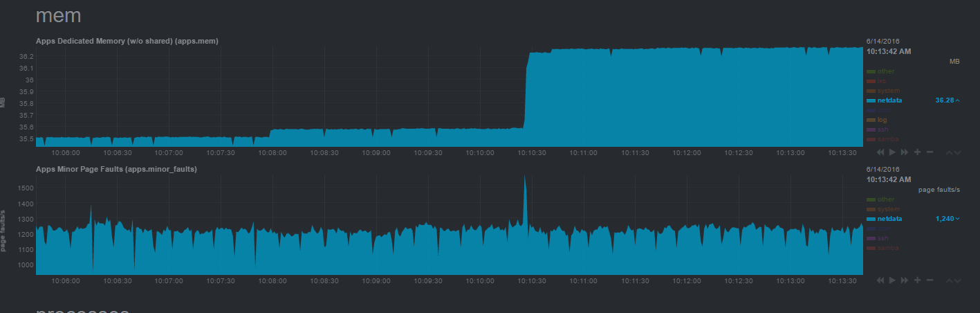Zoom out on the Minor Page Faults chart
980x313 pixels.
pos(930,280)
